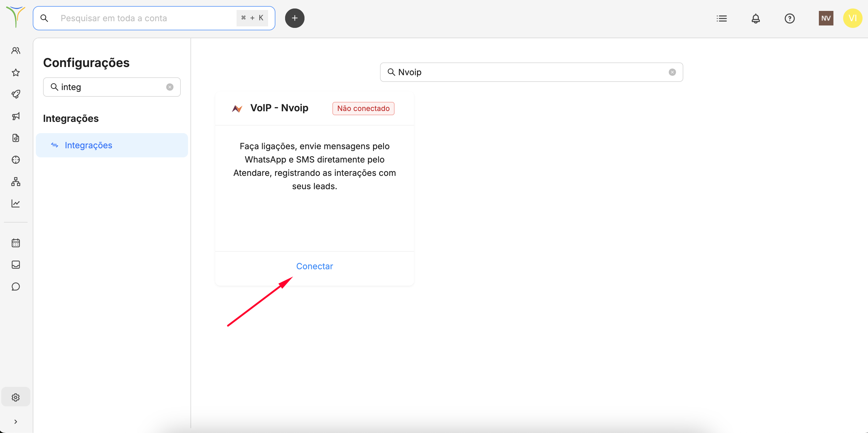Open the list view icon in header
Image resolution: width=868 pixels, height=433 pixels.
722,18
